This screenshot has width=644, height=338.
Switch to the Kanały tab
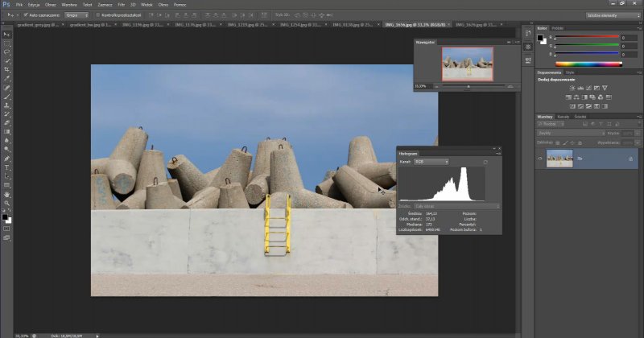pos(563,117)
